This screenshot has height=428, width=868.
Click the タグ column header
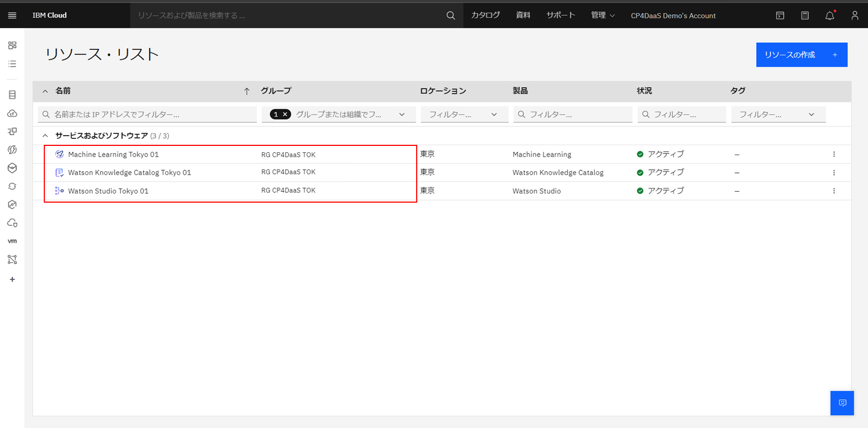pyautogui.click(x=738, y=91)
